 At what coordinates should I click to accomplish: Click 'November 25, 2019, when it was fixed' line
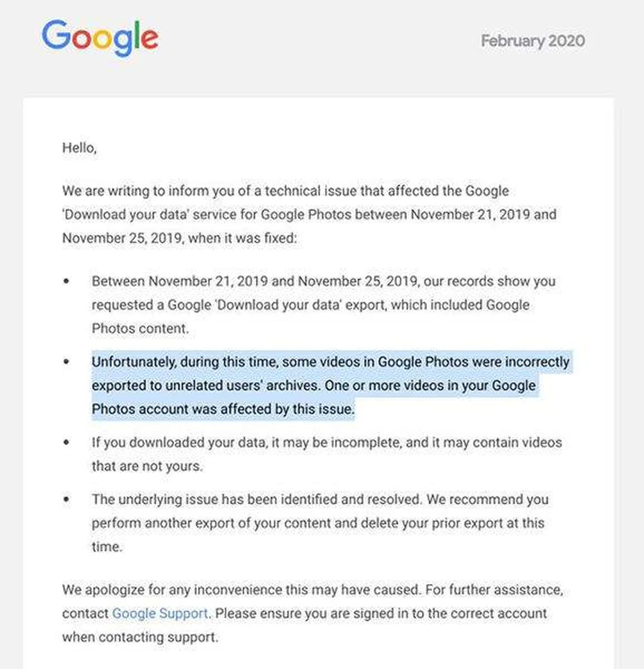pyautogui.click(x=179, y=238)
